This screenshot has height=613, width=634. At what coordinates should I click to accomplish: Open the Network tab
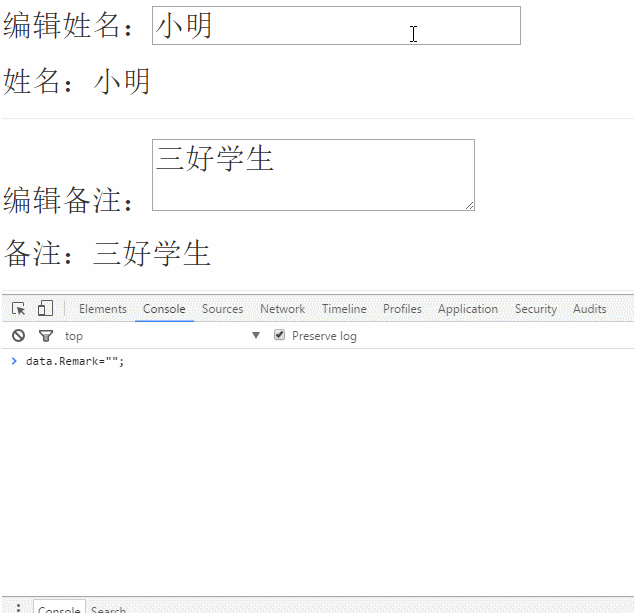coord(282,309)
